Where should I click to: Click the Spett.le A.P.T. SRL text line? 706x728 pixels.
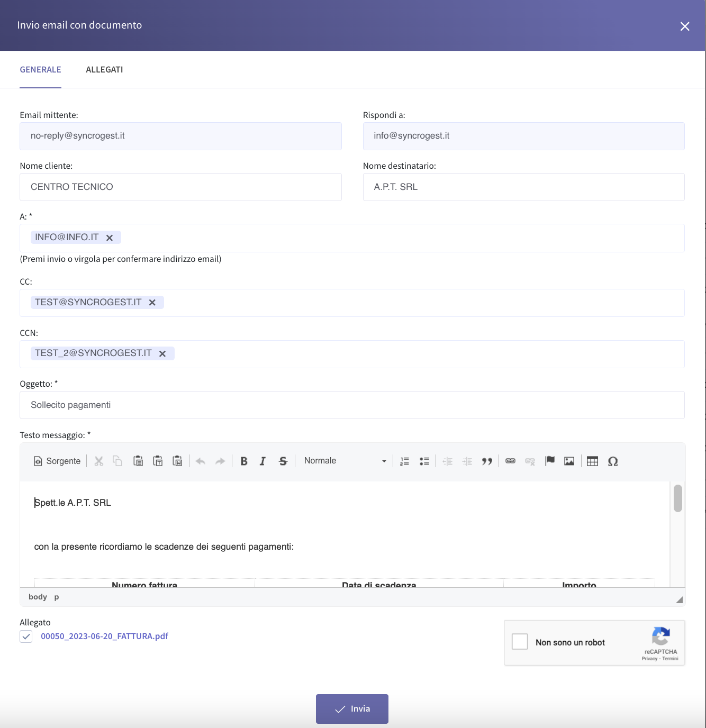click(73, 503)
